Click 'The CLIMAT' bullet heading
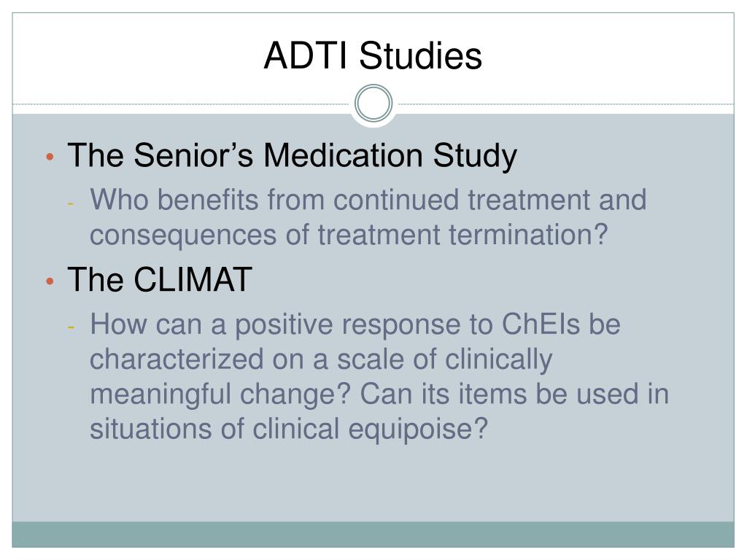747x560 pixels. [160, 279]
